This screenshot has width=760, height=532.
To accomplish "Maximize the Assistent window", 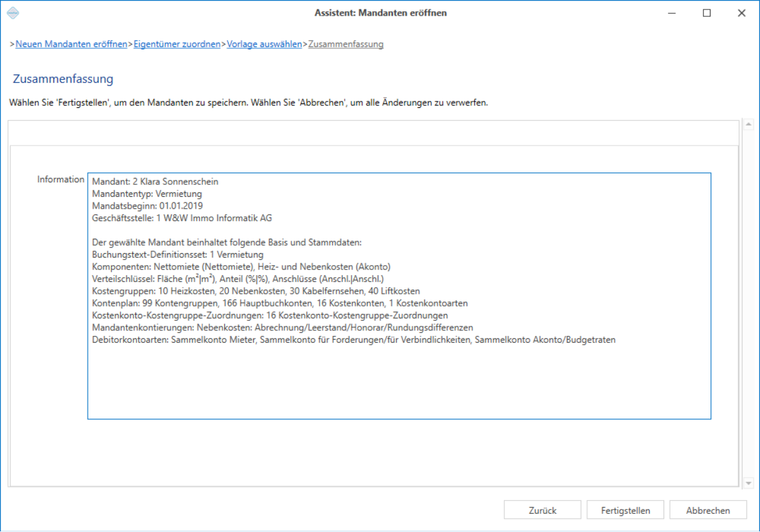I will coord(707,13).
